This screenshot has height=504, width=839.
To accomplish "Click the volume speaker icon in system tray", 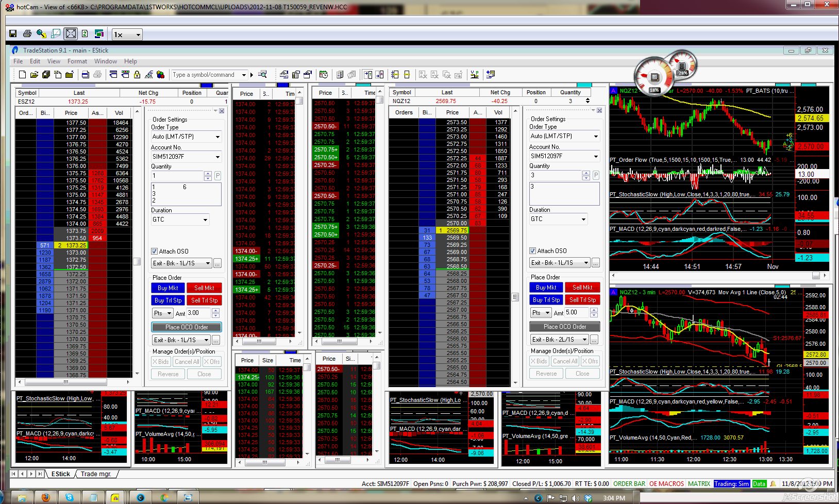I will [575, 498].
